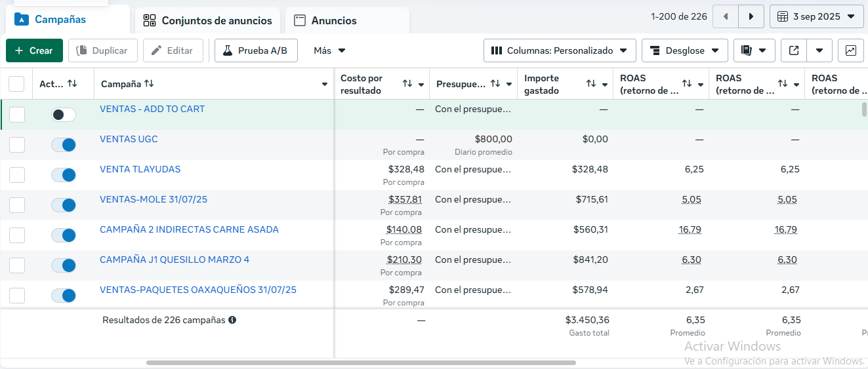Click $357,81 cost value for VENTAS-MOLE

coord(405,199)
